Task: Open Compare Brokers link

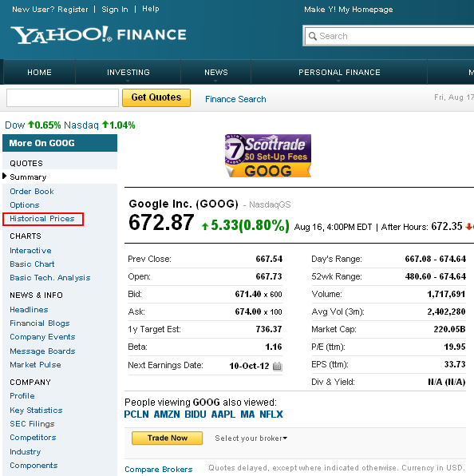Action: [x=159, y=470]
